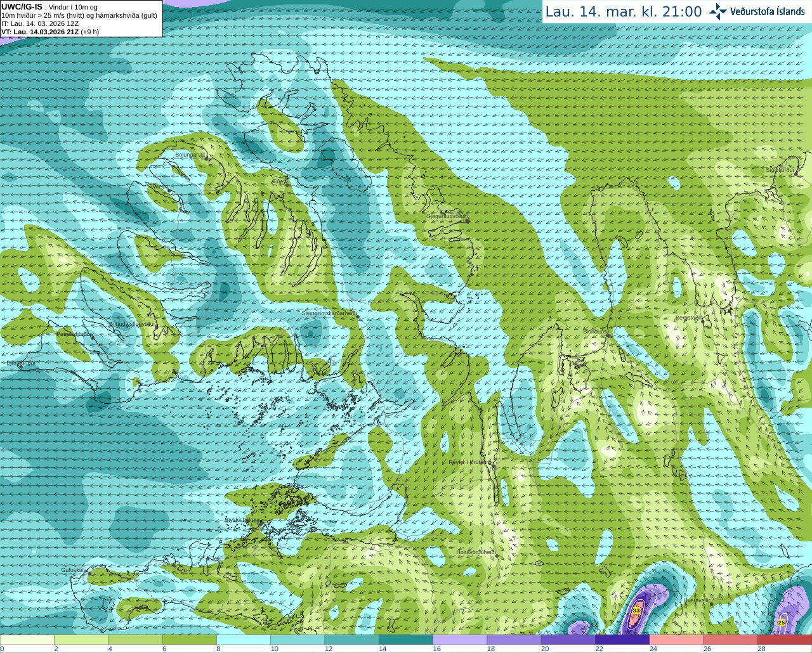Click the legend scale number 8
Screen dimensions: 812x653
coord(218,649)
